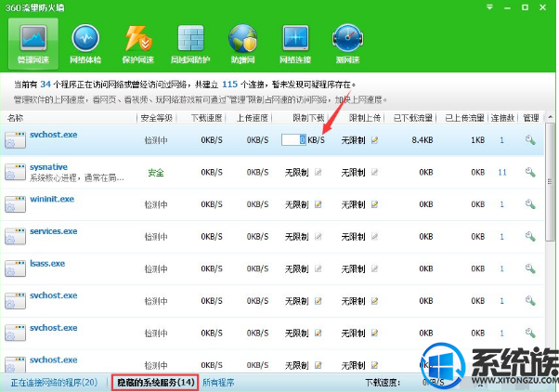Click manage wrench for services.exe
559x392 pixels.
click(x=530, y=237)
